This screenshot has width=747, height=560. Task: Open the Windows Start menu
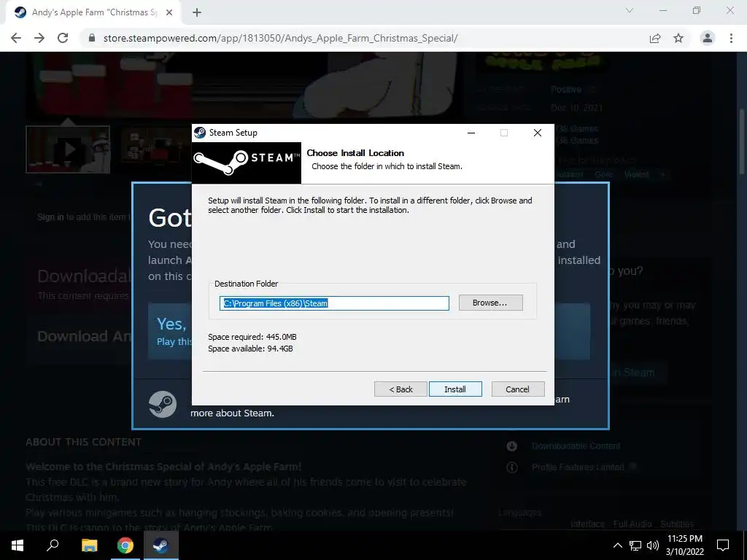(18, 545)
